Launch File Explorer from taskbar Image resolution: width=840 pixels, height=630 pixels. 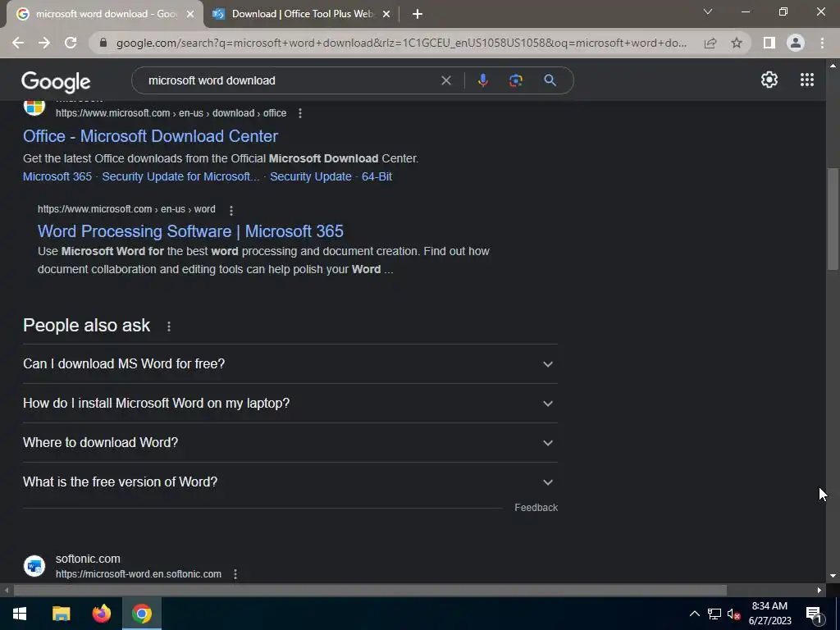(61, 614)
